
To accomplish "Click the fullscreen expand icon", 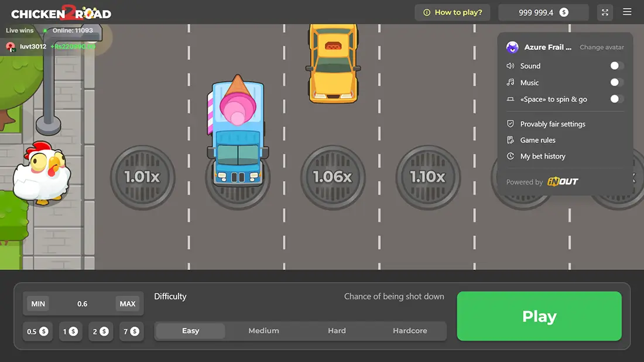I will (x=605, y=12).
